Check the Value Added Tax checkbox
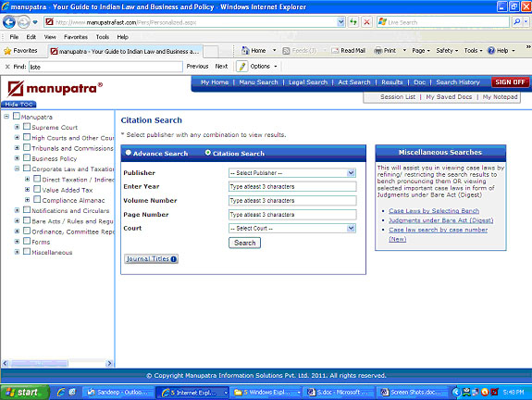Screen dimensions: 532x400 point(37,189)
